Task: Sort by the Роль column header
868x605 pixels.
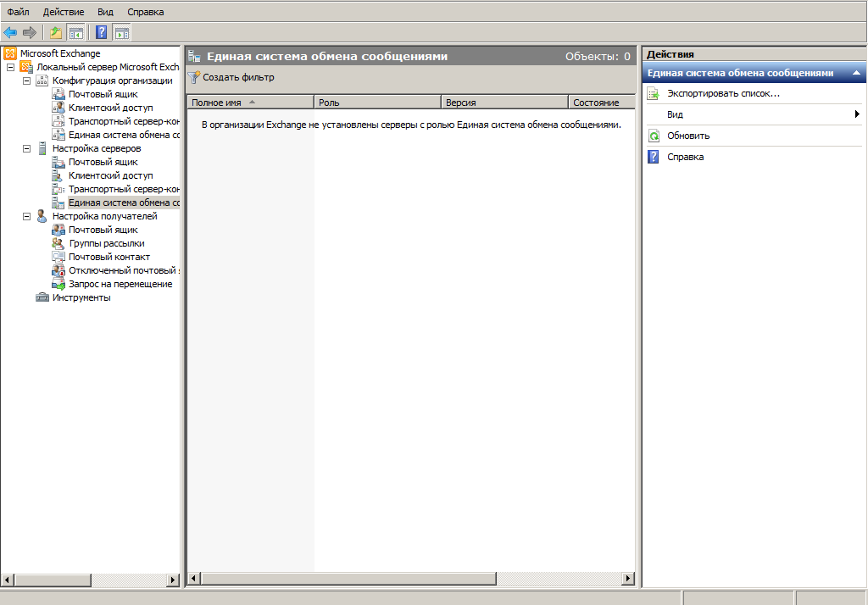Action: [x=378, y=103]
